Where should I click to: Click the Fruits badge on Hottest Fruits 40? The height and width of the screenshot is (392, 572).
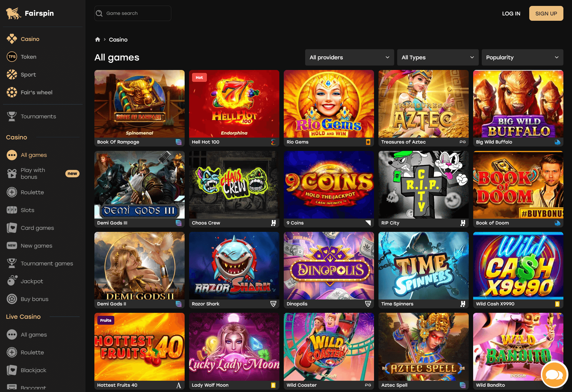tap(106, 320)
